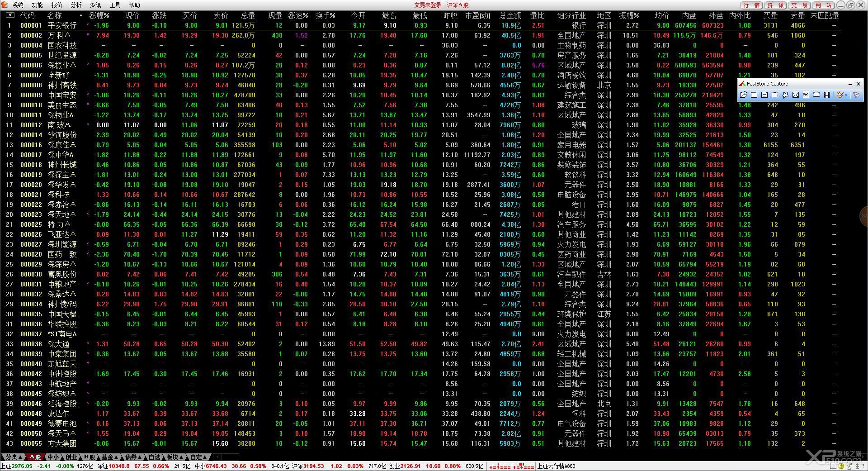
Task: Select the 平安银行 stock row
Action: (420, 25)
